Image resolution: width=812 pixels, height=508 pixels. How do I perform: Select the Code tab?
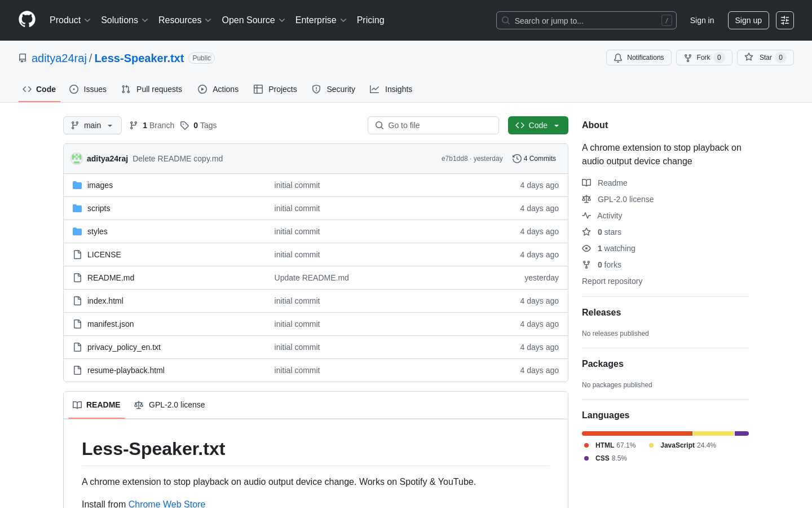click(39, 89)
